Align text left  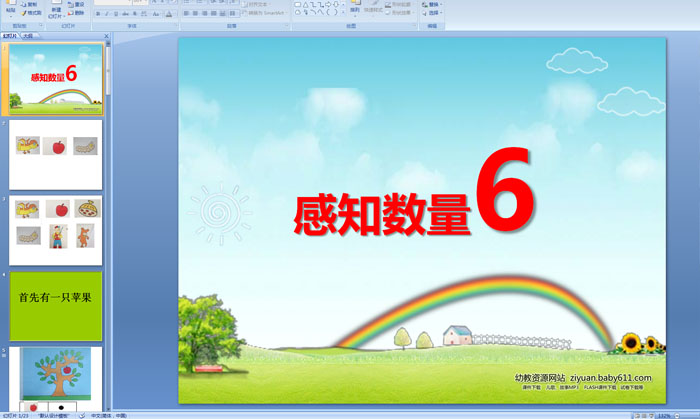(x=186, y=14)
